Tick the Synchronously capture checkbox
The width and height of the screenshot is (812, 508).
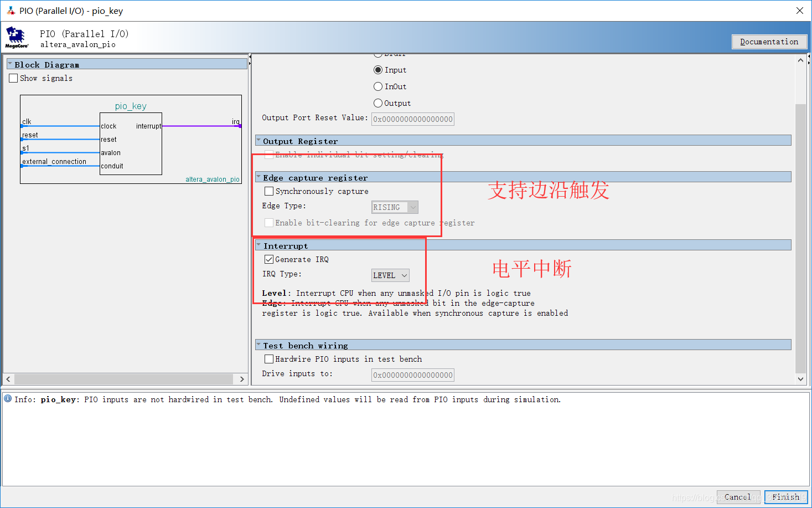pos(269,191)
